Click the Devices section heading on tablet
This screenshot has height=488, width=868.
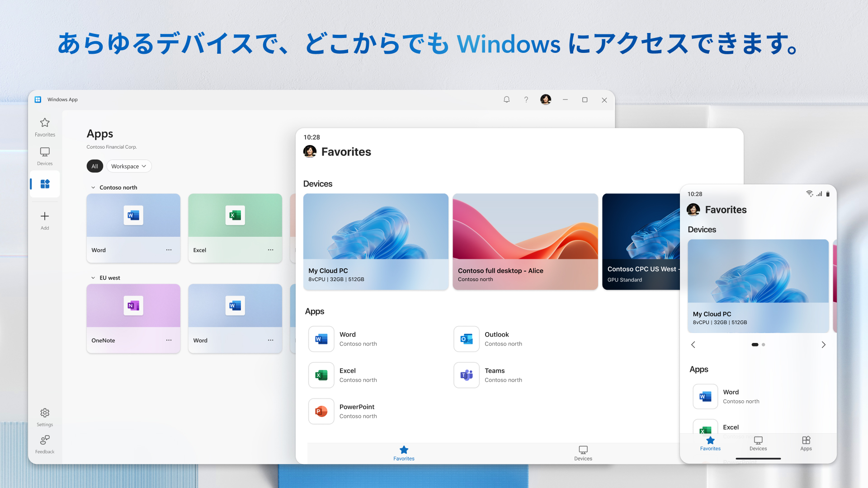pyautogui.click(x=318, y=184)
